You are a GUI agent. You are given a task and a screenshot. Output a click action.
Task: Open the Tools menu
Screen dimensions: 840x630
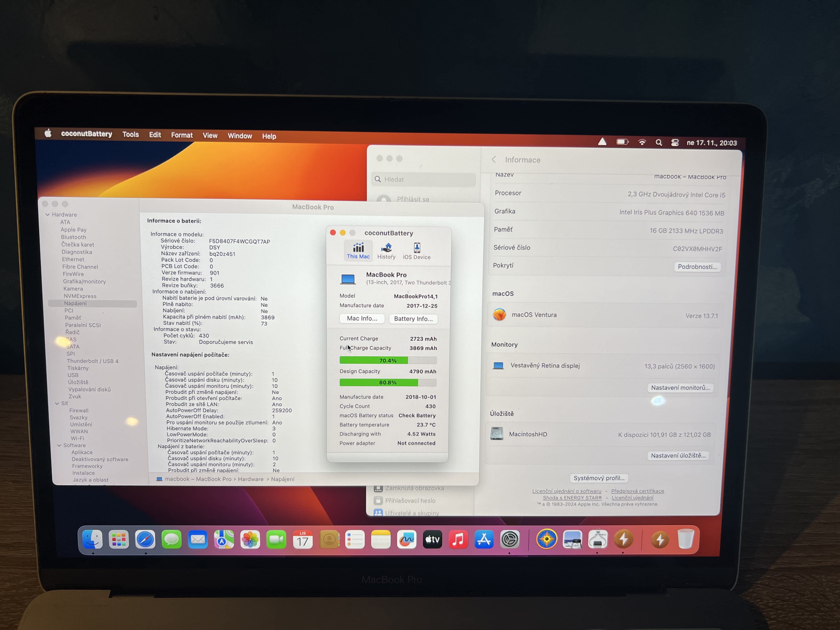130,134
